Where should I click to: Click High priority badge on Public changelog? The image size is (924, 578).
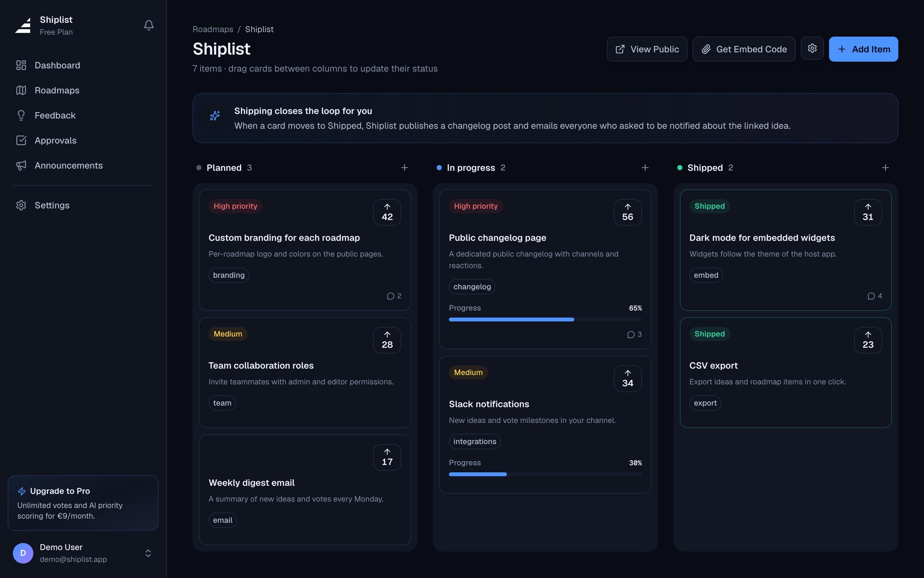tap(476, 206)
